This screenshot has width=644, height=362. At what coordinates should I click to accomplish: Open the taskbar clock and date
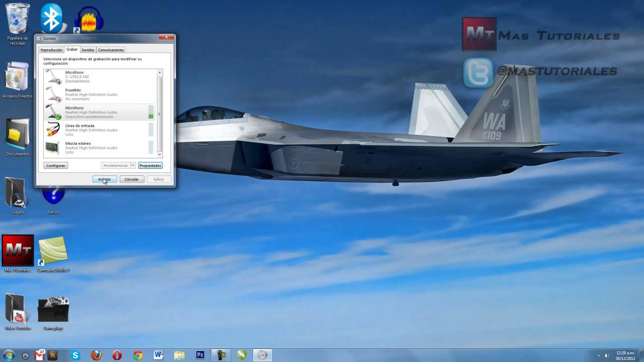(x=625, y=355)
